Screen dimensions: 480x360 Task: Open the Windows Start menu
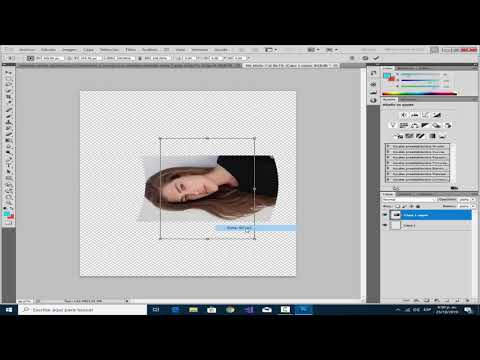coord(9,310)
